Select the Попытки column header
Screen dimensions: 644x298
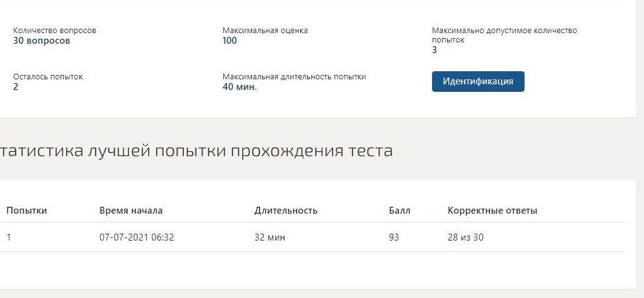(27, 211)
